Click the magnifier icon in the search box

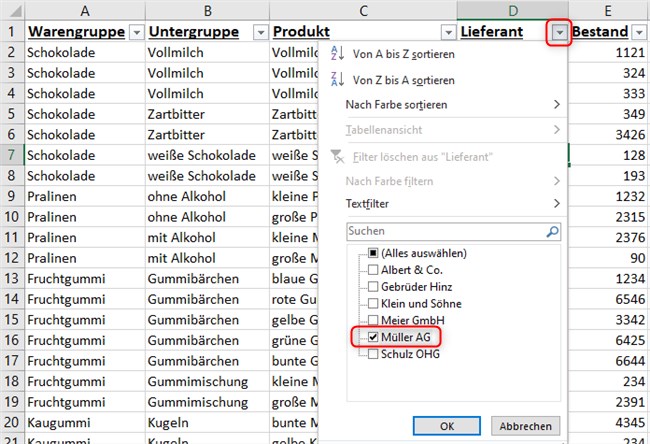click(552, 231)
